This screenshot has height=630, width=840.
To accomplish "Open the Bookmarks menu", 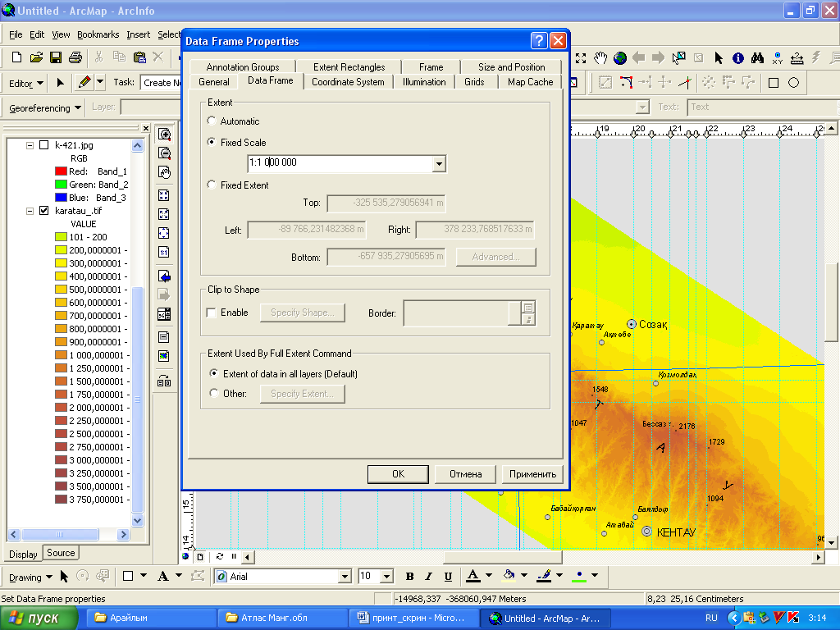I will (x=98, y=34).
